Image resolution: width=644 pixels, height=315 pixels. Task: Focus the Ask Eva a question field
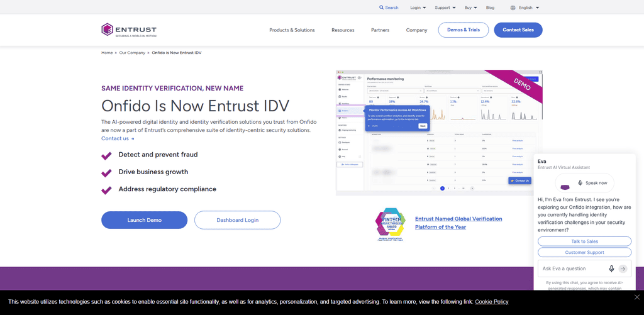point(574,268)
